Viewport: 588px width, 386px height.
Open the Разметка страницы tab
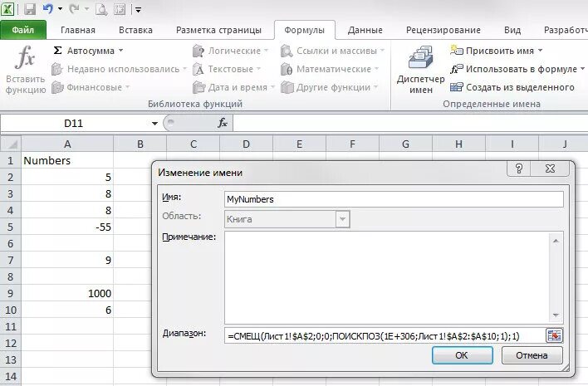218,30
